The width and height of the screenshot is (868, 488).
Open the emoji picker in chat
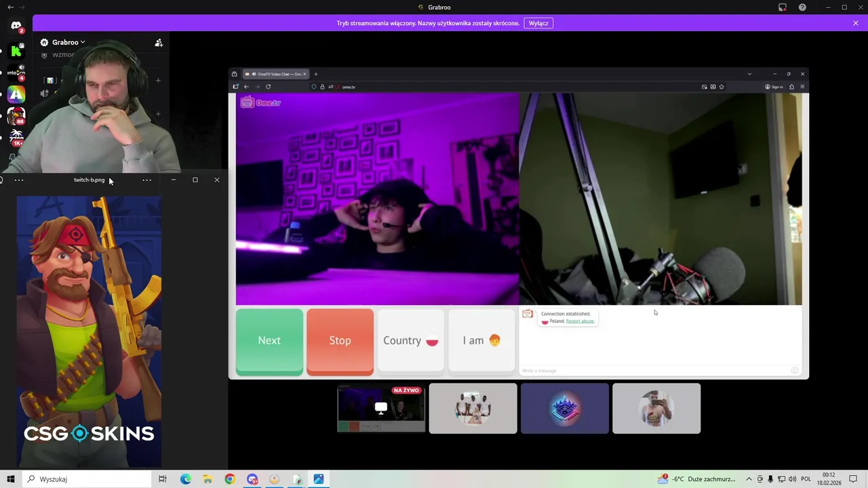click(795, 371)
